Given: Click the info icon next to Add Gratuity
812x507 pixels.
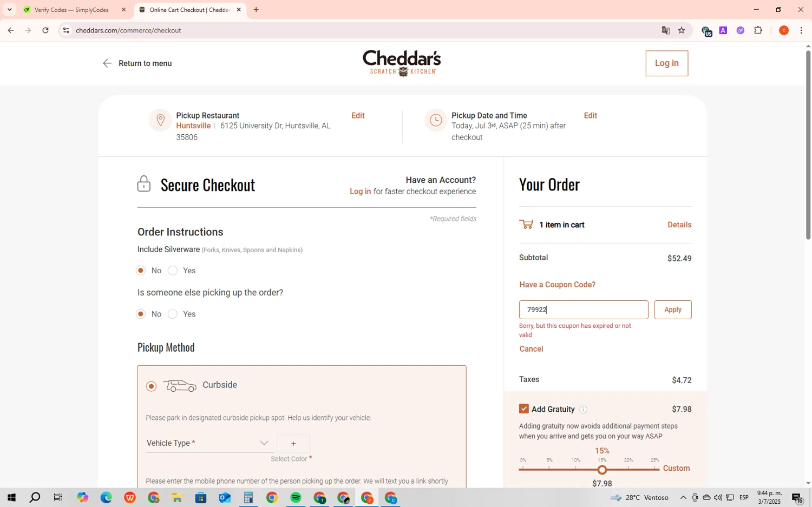Looking at the screenshot, I should pyautogui.click(x=583, y=410).
